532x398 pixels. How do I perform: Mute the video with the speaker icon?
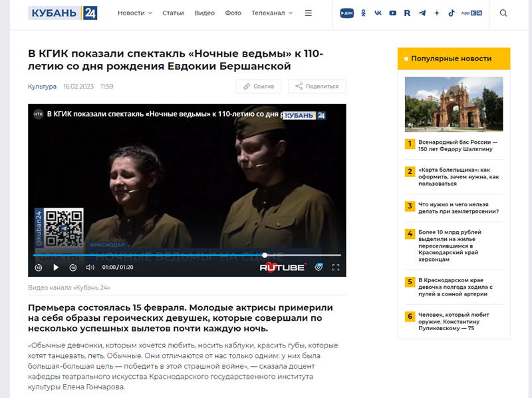point(90,268)
